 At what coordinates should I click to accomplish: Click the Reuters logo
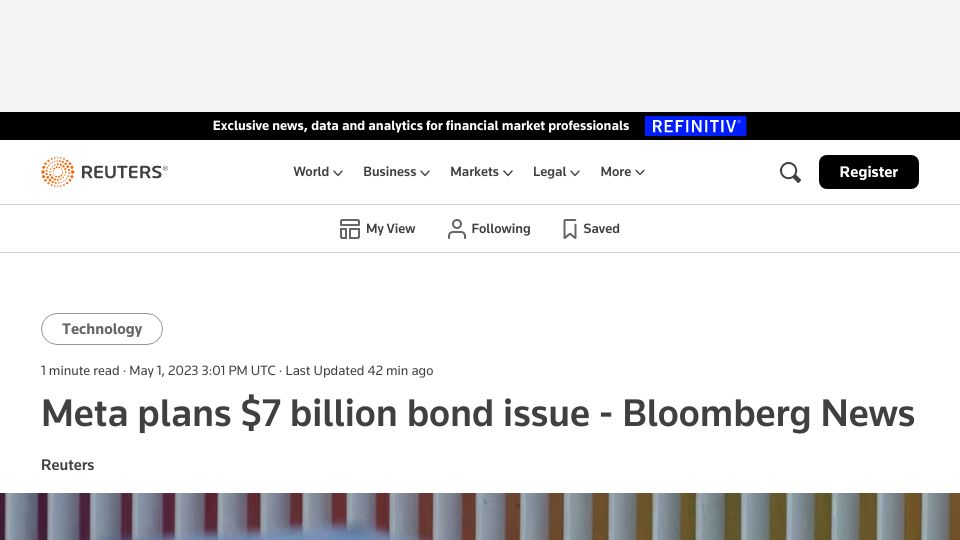104,172
